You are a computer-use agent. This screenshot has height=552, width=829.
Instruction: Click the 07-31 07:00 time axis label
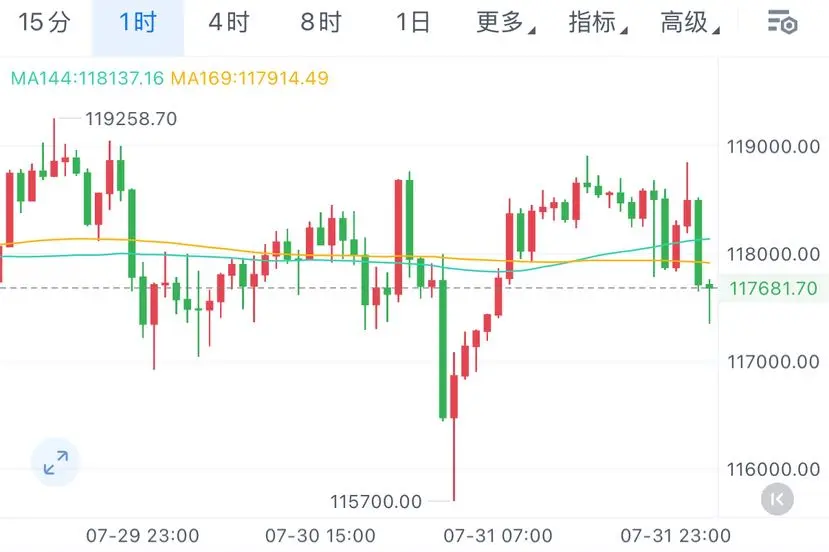[498, 536]
